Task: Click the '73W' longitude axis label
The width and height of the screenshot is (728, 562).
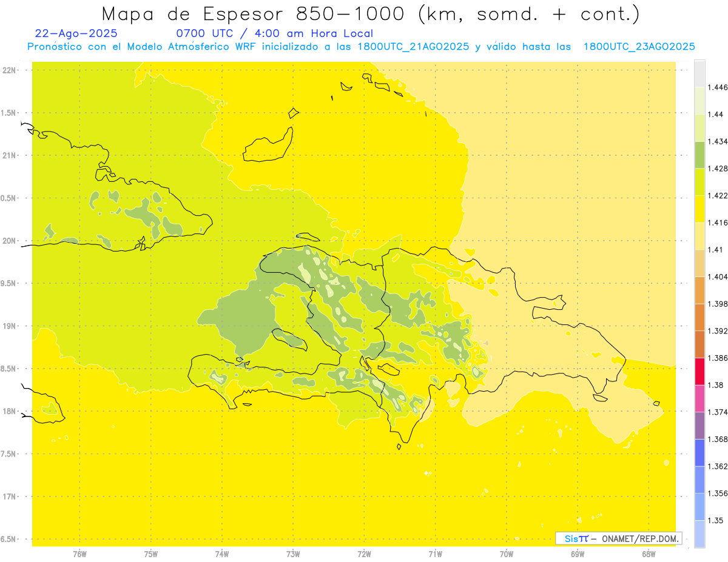Action: [293, 554]
